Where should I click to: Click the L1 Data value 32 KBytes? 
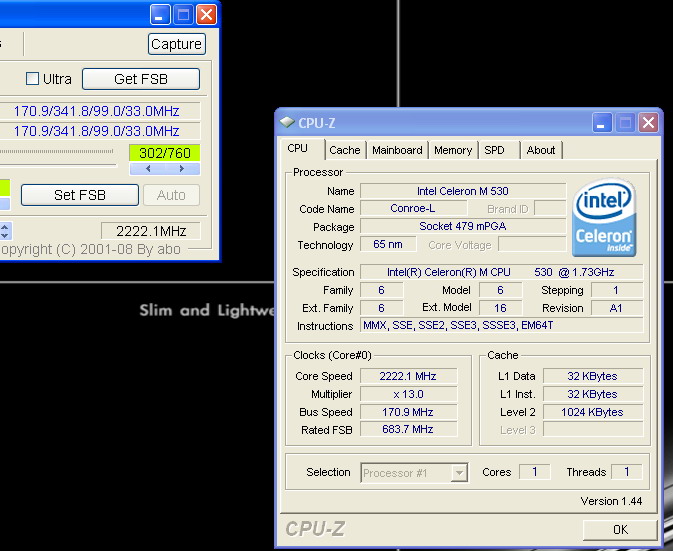[592, 376]
